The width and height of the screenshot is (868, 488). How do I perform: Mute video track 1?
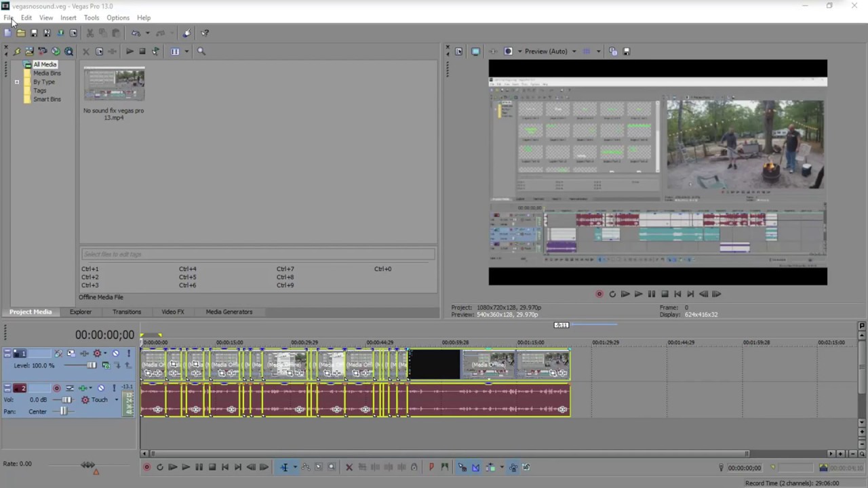pos(115,353)
